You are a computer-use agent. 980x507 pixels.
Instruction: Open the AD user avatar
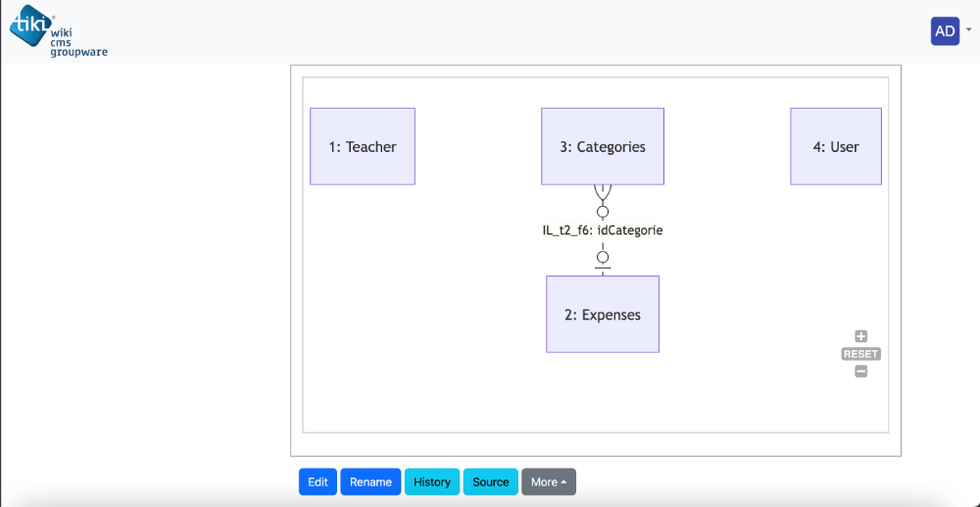coord(945,31)
